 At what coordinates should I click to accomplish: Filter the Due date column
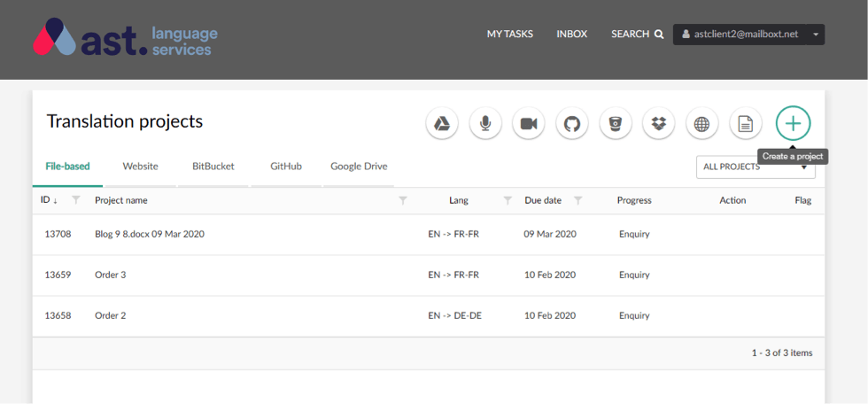577,200
